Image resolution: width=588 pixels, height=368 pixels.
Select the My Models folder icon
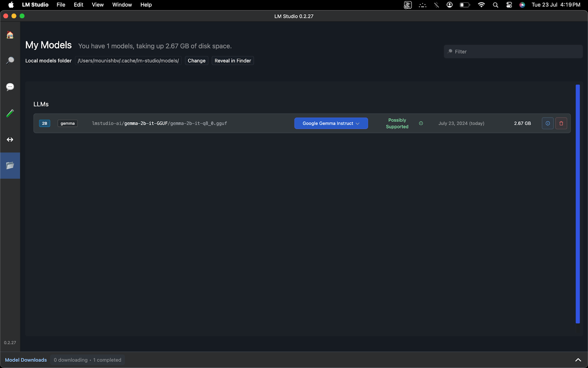(x=10, y=166)
